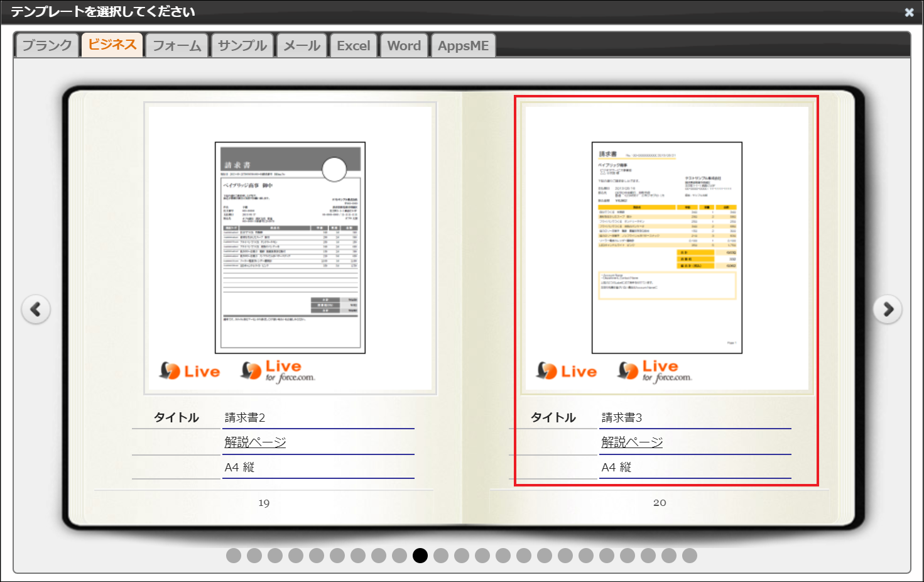Click the Live for force.com logo under 請求書2

[x=278, y=371]
